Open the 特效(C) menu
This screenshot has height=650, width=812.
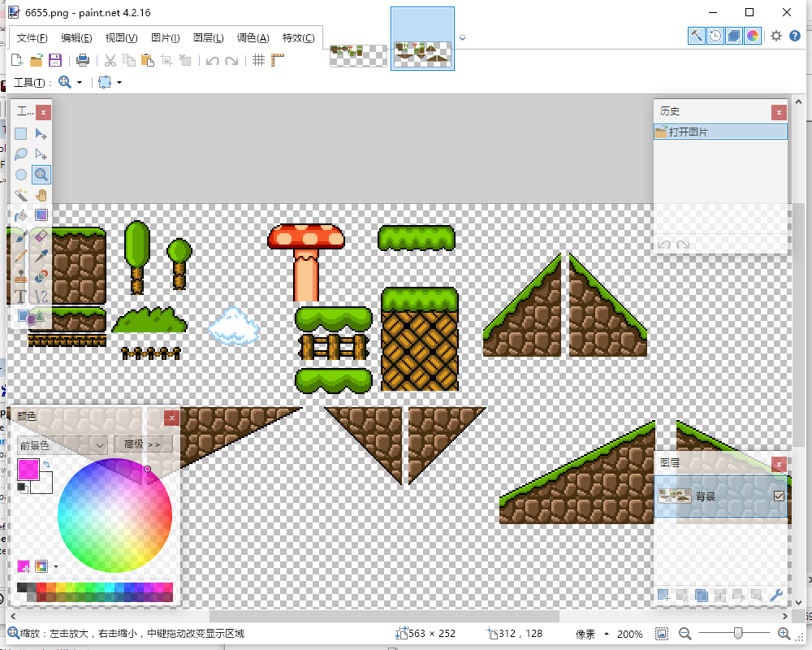pyautogui.click(x=298, y=38)
